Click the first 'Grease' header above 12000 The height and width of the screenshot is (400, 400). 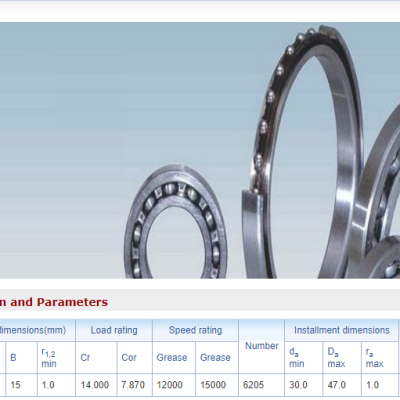174,357
